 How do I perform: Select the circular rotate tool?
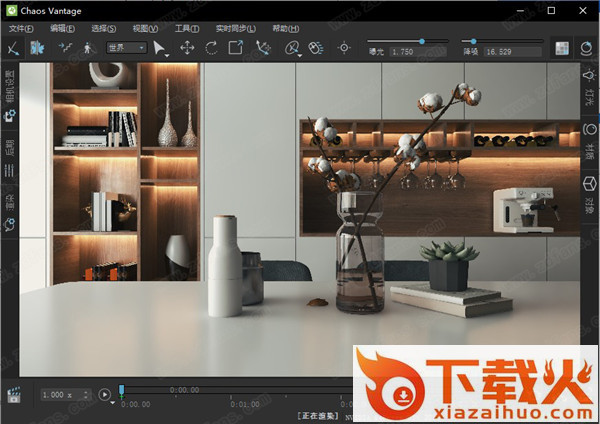pos(211,48)
